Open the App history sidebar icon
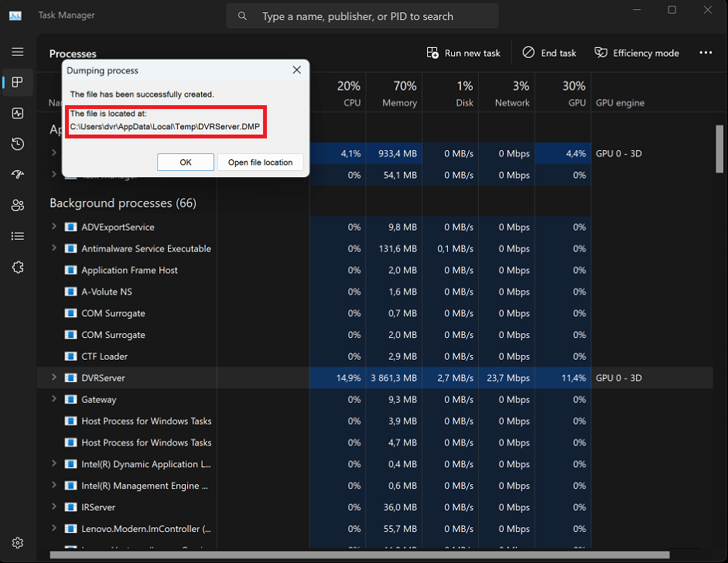728x563 pixels. pos(18,144)
